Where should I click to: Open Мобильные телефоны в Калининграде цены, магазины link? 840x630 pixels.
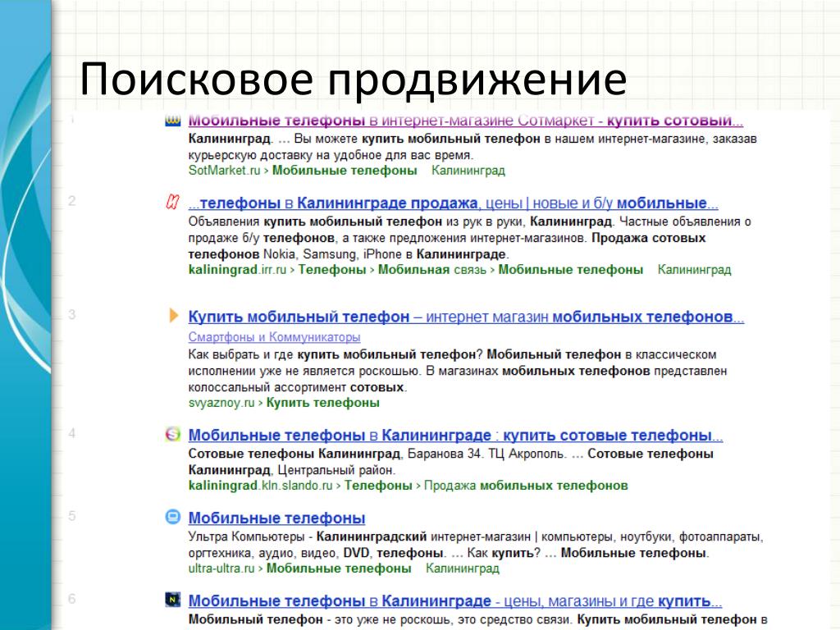pos(454,601)
